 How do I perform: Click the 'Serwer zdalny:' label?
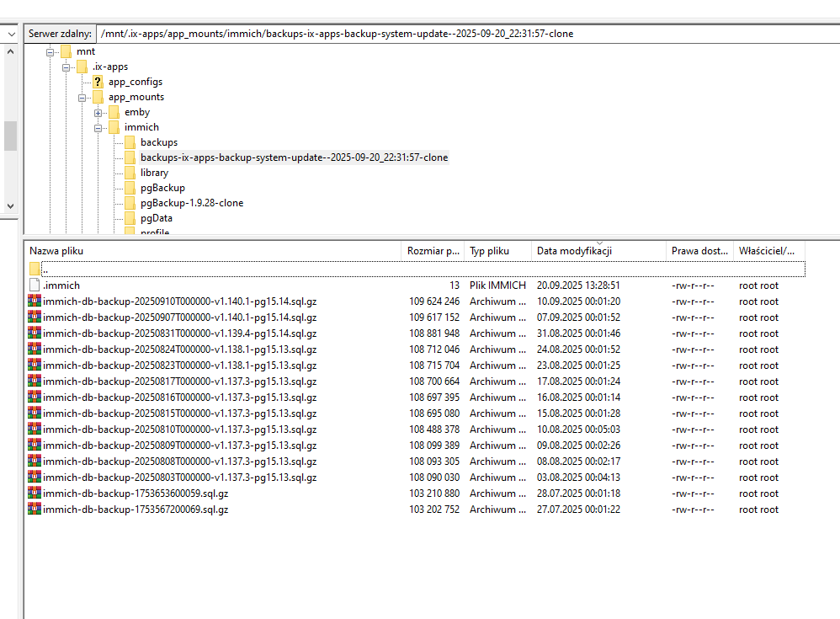pos(60,34)
